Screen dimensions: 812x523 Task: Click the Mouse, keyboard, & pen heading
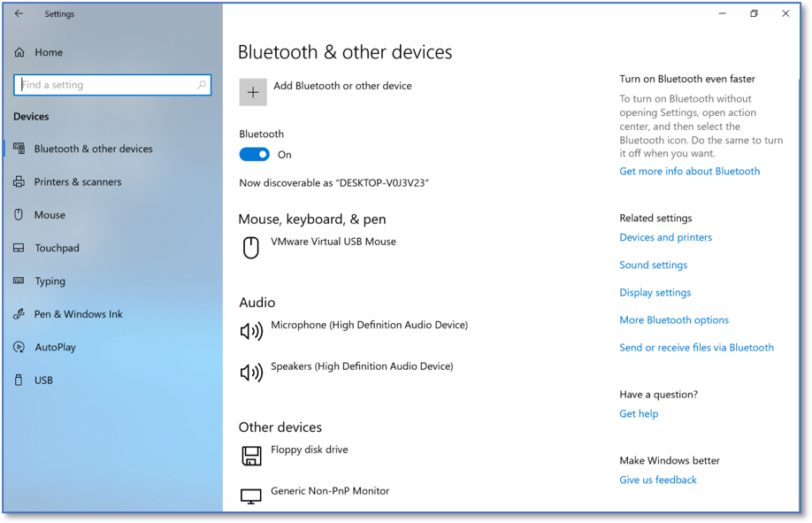311,219
